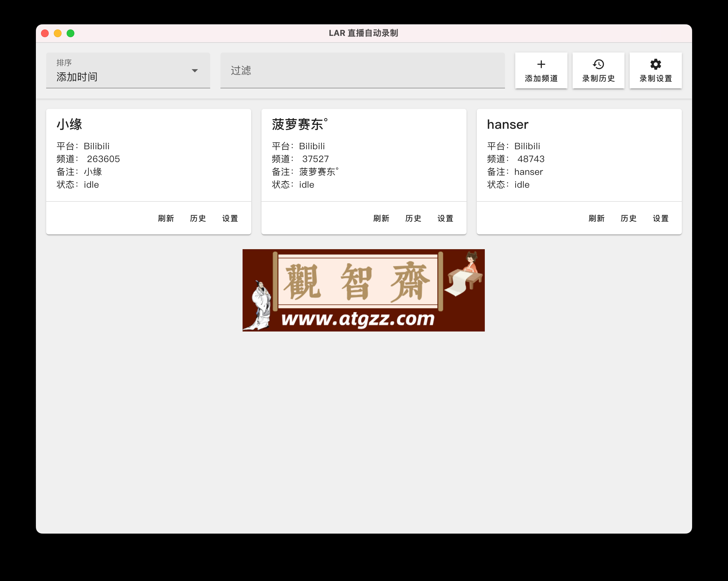Click the hanser card title

[x=508, y=125]
